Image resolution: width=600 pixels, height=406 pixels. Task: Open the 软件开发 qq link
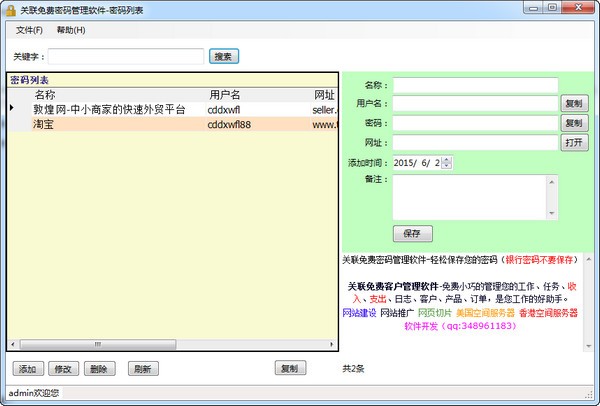pos(460,326)
